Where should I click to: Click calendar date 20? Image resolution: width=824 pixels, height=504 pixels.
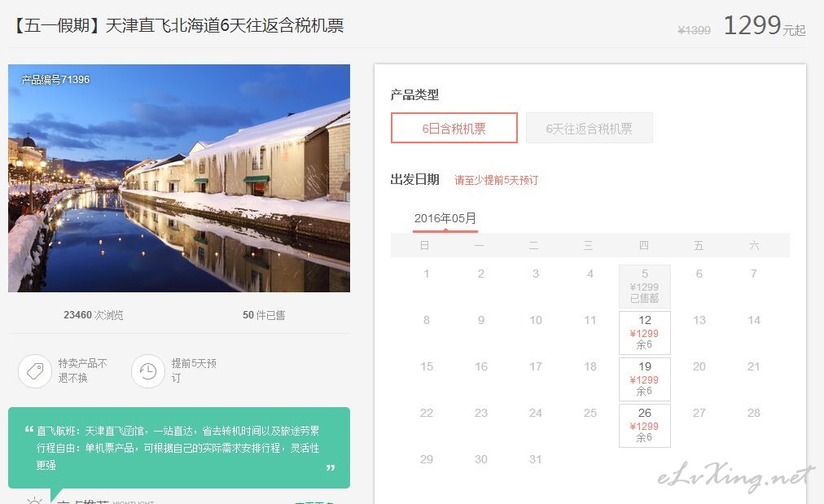point(699,366)
